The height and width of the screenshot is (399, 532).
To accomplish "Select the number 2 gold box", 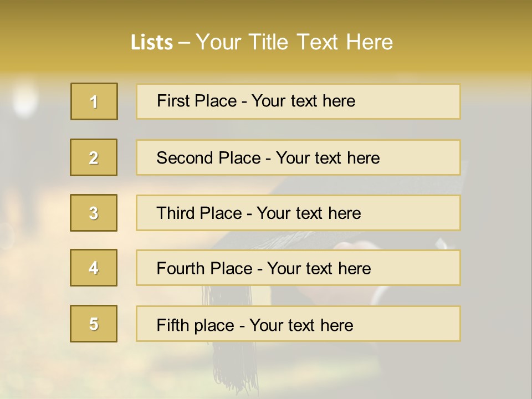I will point(94,157).
